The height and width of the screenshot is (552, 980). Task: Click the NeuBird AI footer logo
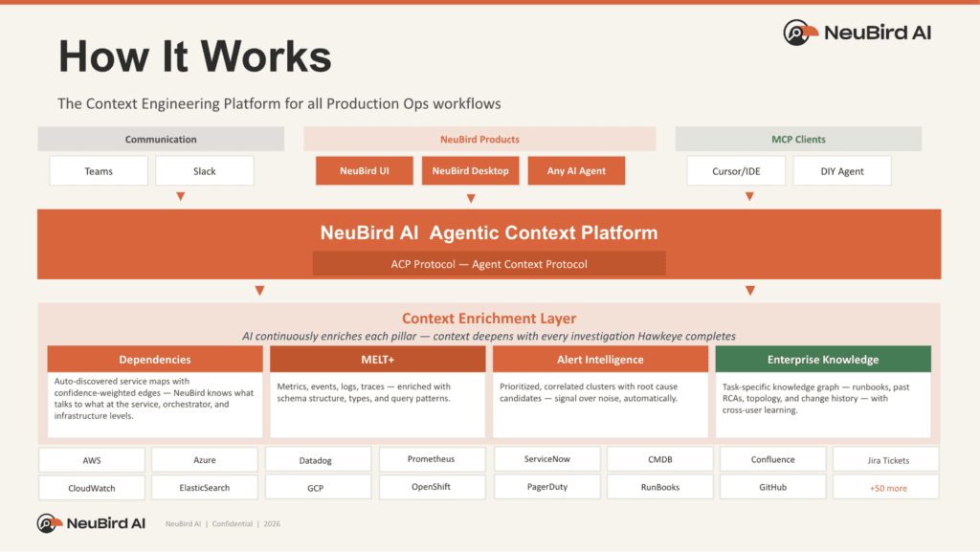(91, 523)
